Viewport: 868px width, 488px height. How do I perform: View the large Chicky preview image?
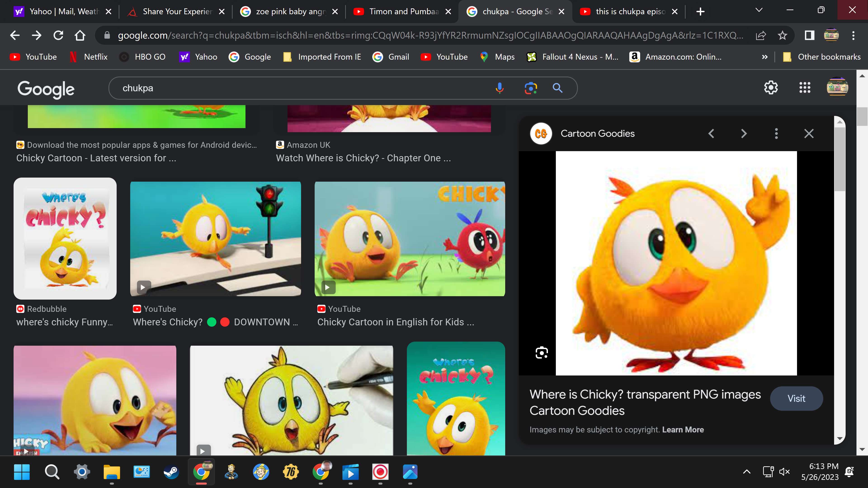pyautogui.click(x=676, y=263)
